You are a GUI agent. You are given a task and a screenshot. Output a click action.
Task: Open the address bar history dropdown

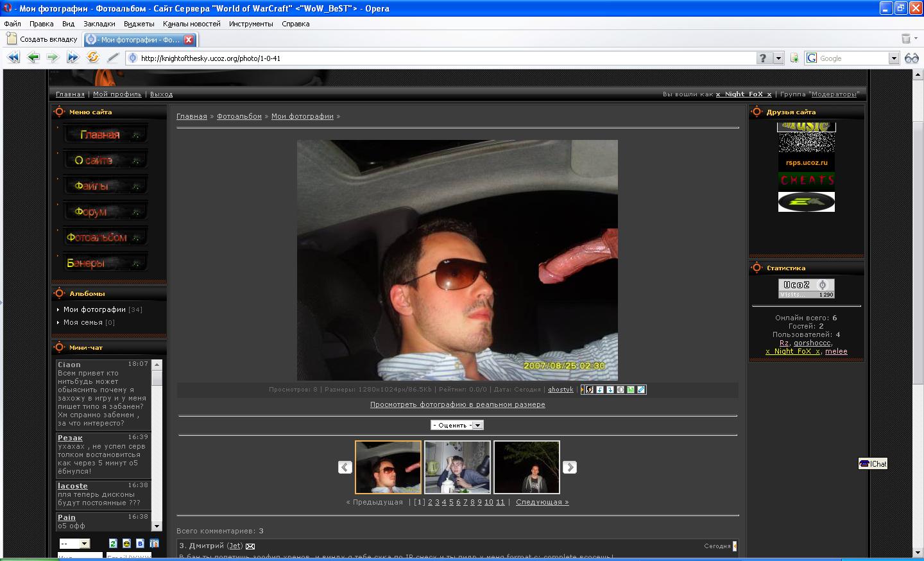tap(778, 58)
